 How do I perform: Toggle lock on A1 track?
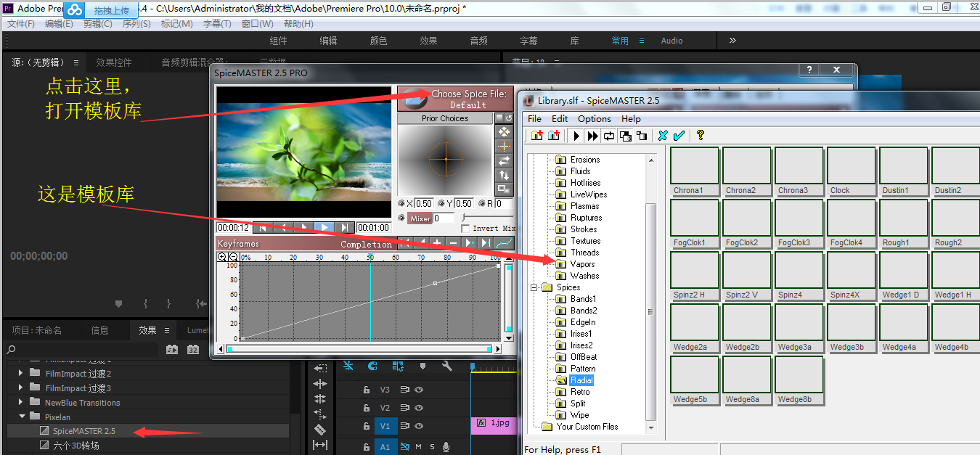(367, 447)
